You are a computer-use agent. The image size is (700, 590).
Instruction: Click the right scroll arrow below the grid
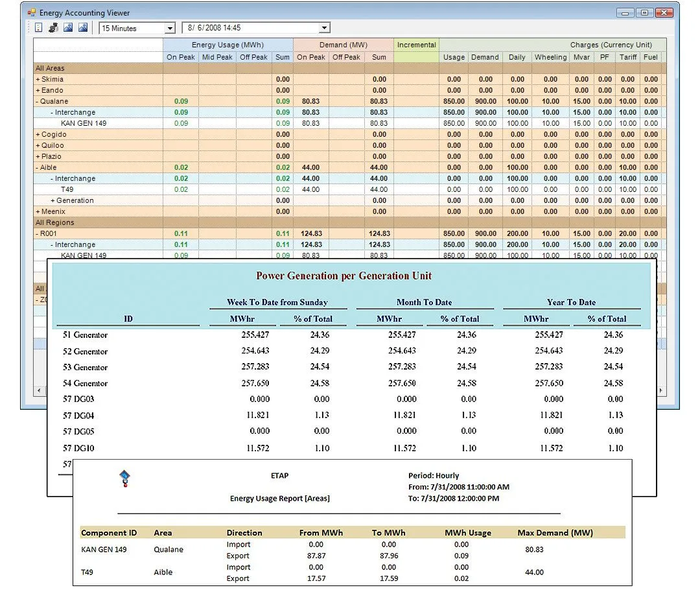pos(661,391)
